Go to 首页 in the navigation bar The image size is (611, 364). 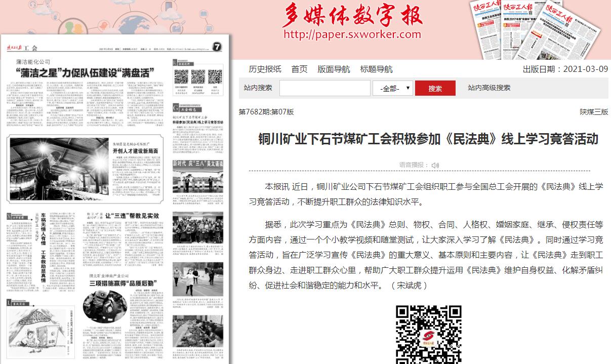(299, 69)
